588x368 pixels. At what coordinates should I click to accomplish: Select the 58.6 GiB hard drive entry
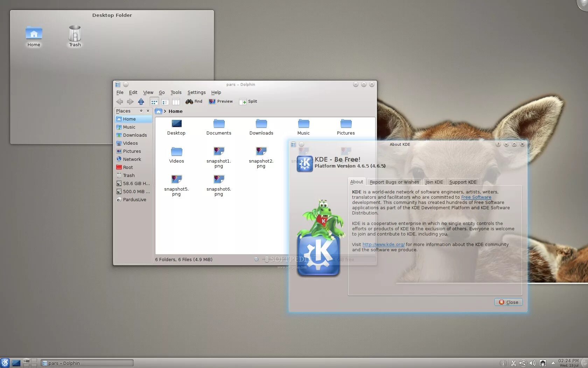coord(133,184)
